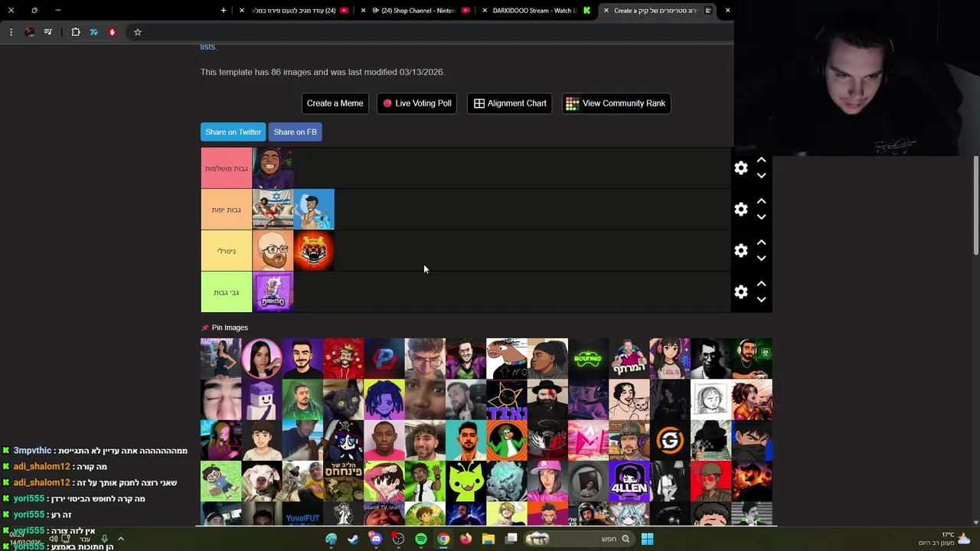Image resolution: width=980 pixels, height=551 pixels.
Task: Open settings gear for the yellow ניטרלי tier
Action: point(740,250)
